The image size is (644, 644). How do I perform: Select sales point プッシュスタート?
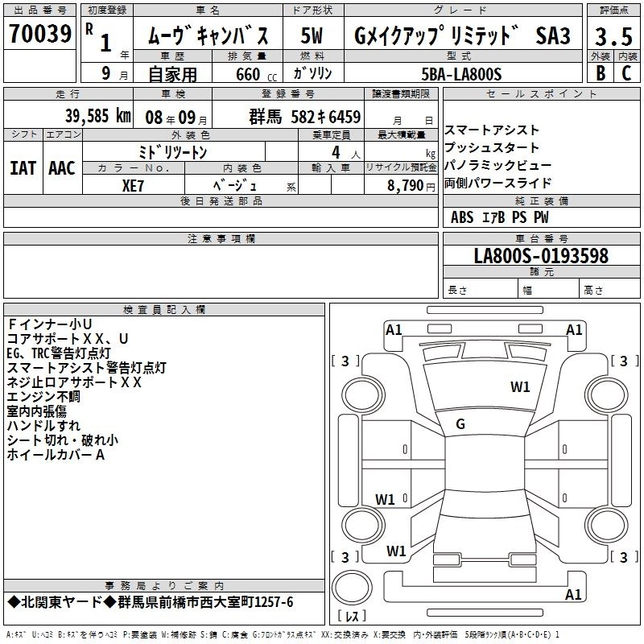pos(491,147)
